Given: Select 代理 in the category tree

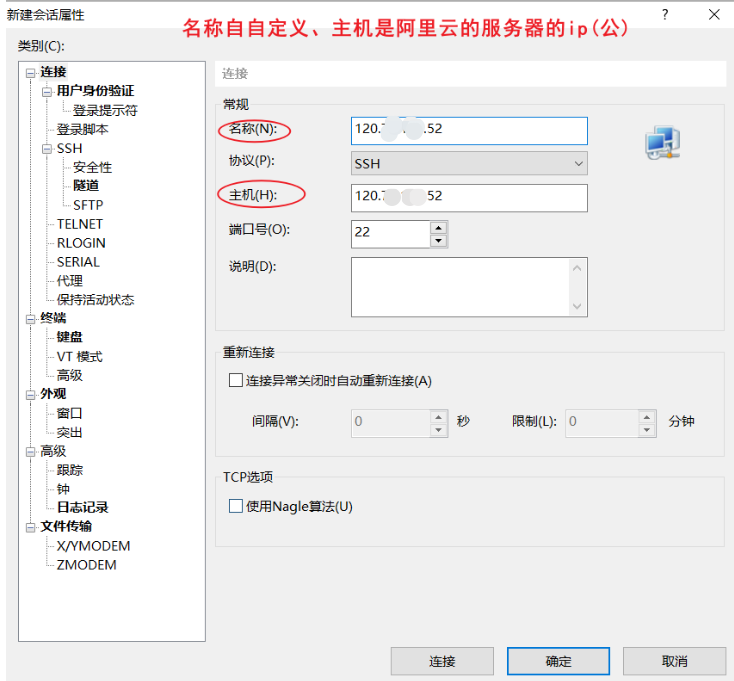Looking at the screenshot, I should point(69,281).
